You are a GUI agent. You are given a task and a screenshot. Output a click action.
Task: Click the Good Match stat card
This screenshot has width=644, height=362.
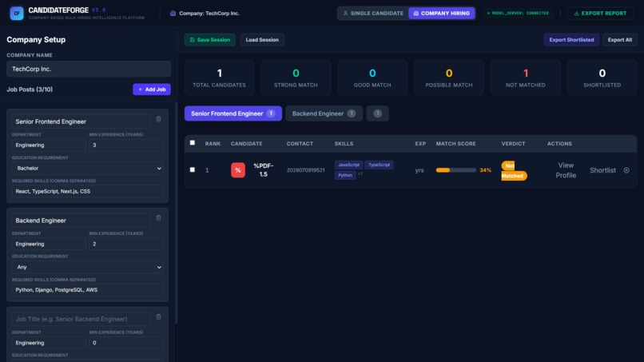pyautogui.click(x=372, y=78)
